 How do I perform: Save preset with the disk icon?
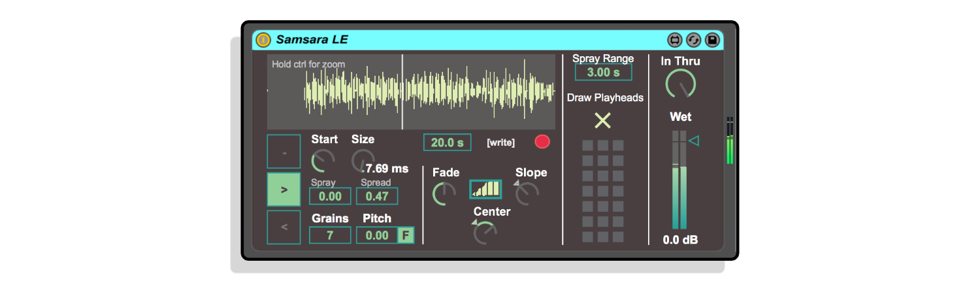point(712,40)
